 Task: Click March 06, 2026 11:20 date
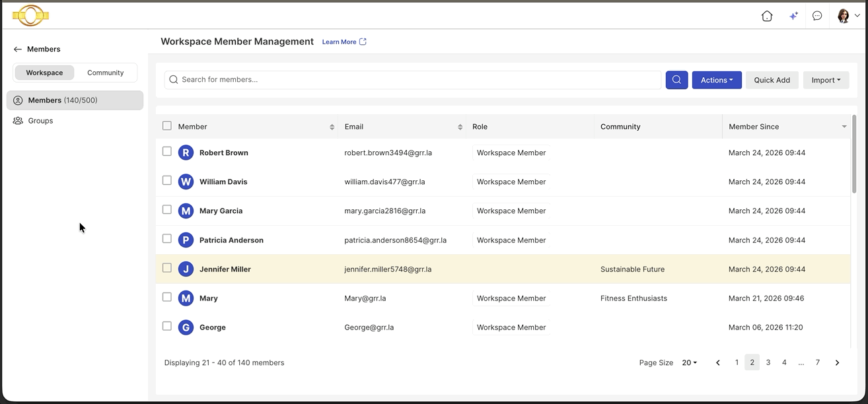click(x=766, y=327)
